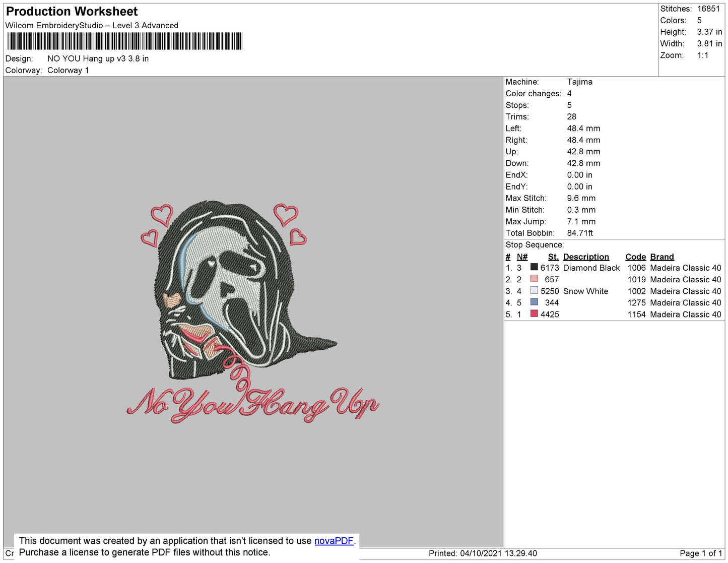Screen dimensions: 728x563
Task: Click the Brand column header
Action: (x=661, y=257)
